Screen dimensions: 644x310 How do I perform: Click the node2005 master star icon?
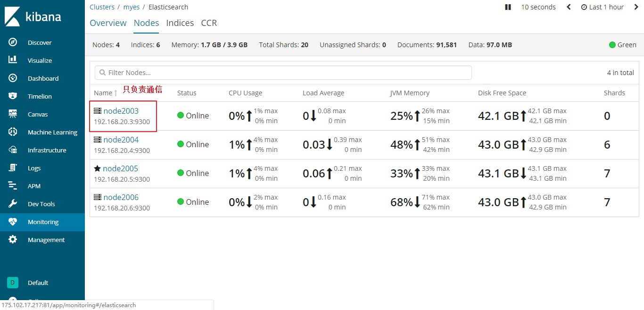tap(97, 168)
